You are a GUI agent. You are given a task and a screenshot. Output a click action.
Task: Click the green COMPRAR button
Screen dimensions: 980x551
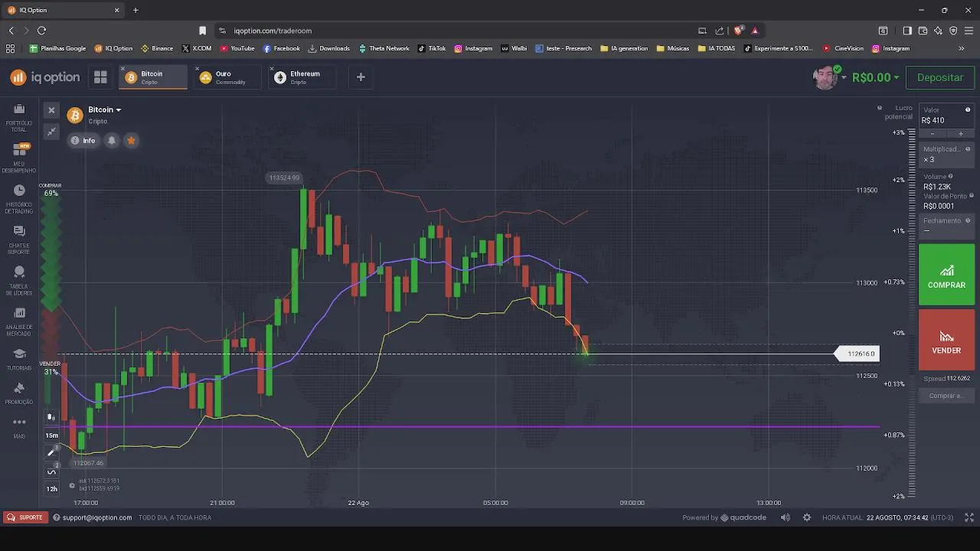946,274
